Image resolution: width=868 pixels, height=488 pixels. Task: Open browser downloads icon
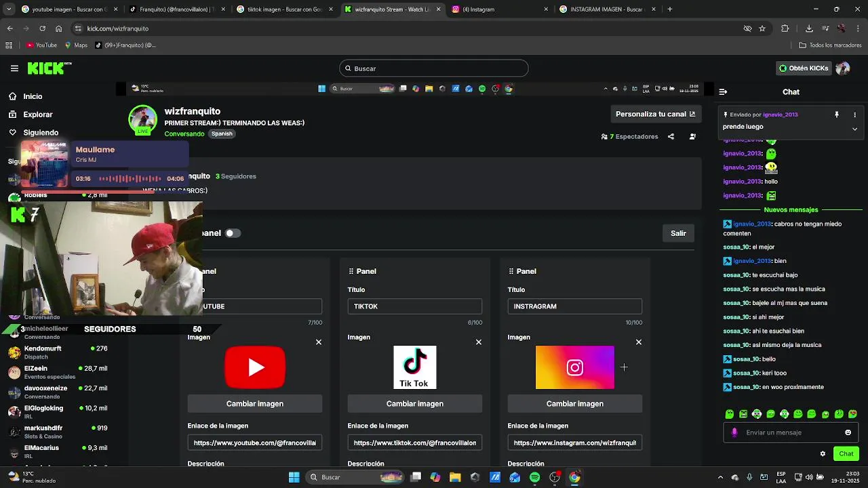click(x=809, y=28)
